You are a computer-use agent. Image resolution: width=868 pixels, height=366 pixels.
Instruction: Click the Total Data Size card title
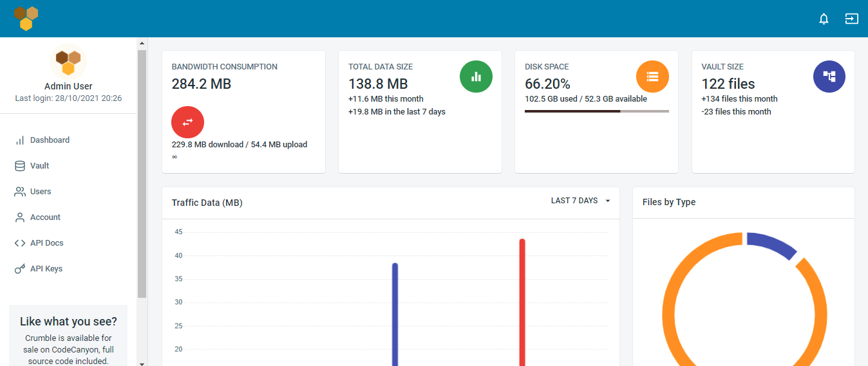click(381, 67)
